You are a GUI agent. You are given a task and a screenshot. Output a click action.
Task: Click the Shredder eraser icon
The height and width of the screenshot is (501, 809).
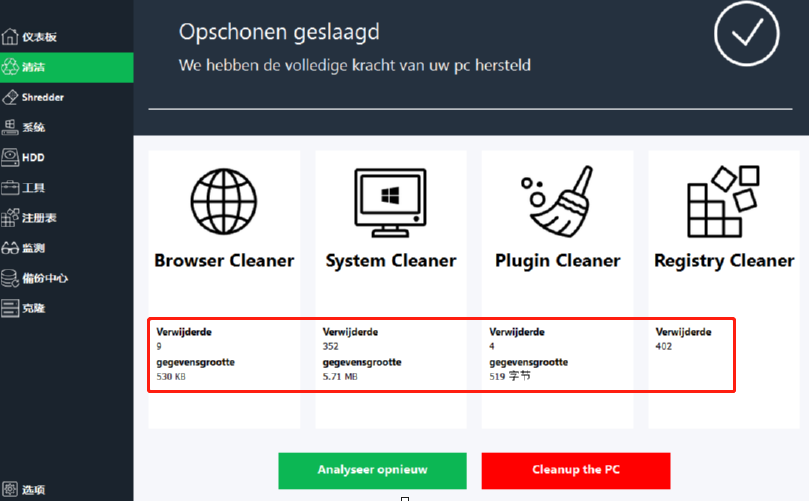pyautogui.click(x=10, y=97)
